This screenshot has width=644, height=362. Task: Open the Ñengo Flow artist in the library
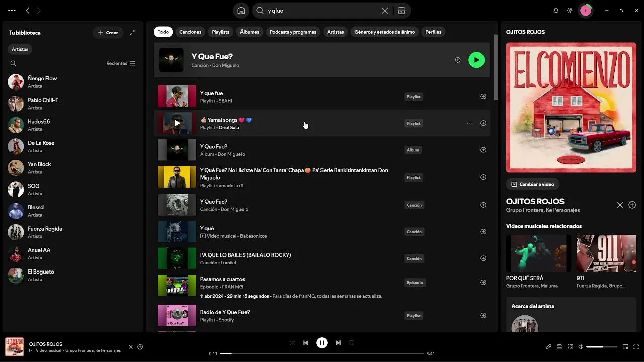pyautogui.click(x=73, y=82)
